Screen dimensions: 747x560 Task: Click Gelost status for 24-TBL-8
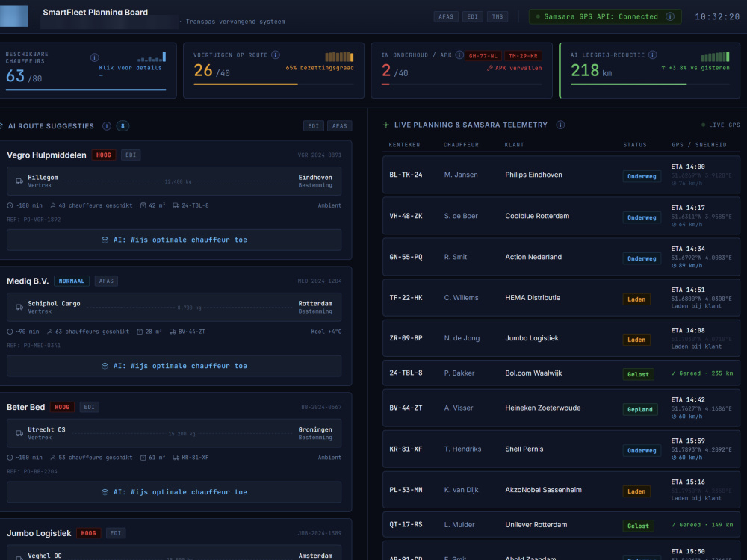click(x=639, y=374)
